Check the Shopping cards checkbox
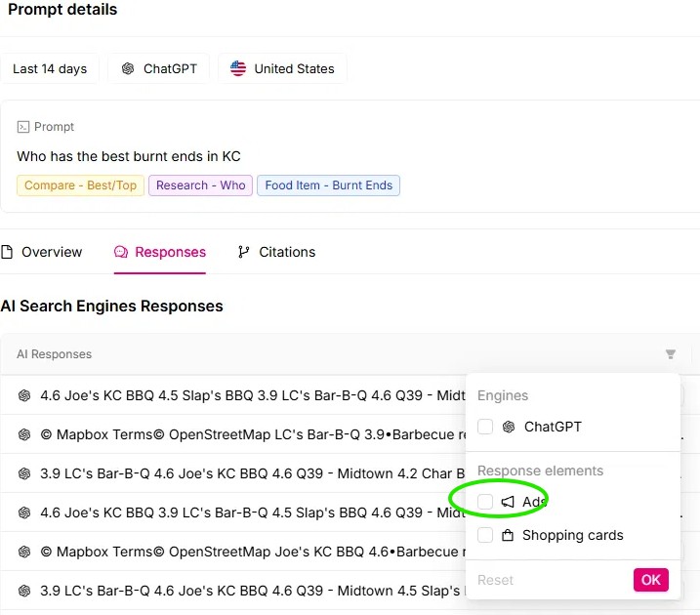The height and width of the screenshot is (615, 700). pyautogui.click(x=485, y=535)
